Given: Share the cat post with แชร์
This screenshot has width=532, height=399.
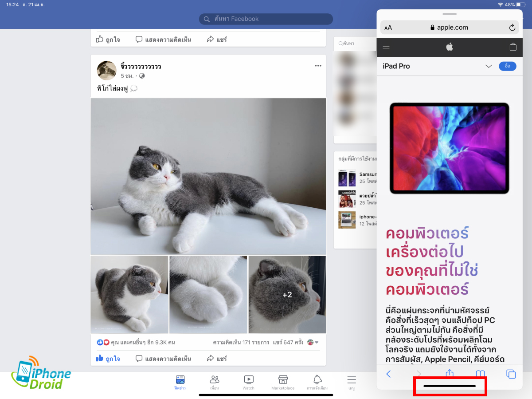Looking at the screenshot, I should tap(217, 358).
